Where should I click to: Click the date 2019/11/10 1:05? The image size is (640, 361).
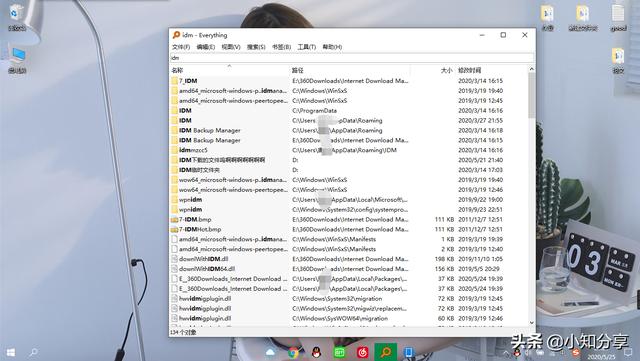click(480, 259)
